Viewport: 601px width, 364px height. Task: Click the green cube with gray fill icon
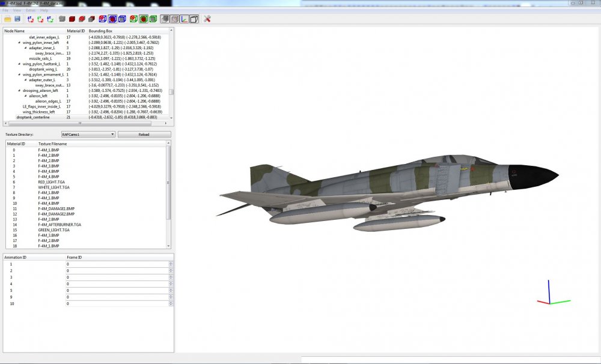[x=153, y=19]
